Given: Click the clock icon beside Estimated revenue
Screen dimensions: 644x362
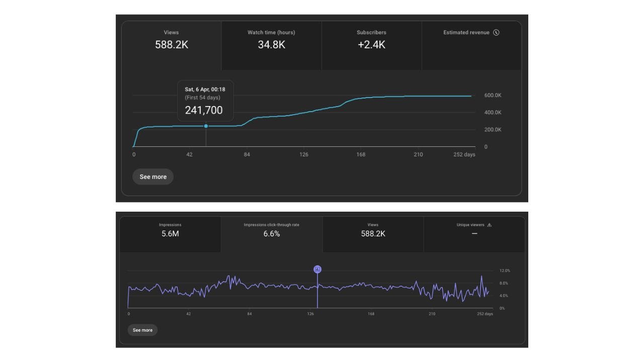Looking at the screenshot, I should 496,33.
